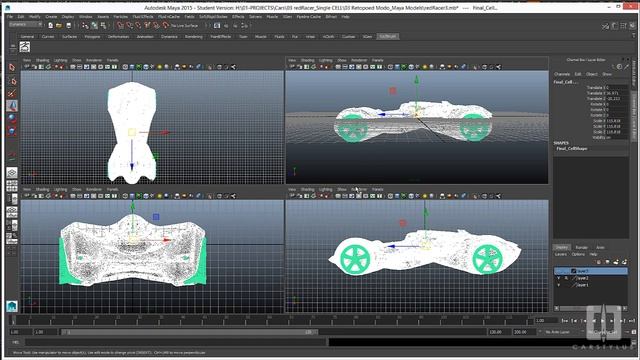Click the Render tab in Layer Editor
This screenshot has width=640, height=360.
pyautogui.click(x=582, y=247)
